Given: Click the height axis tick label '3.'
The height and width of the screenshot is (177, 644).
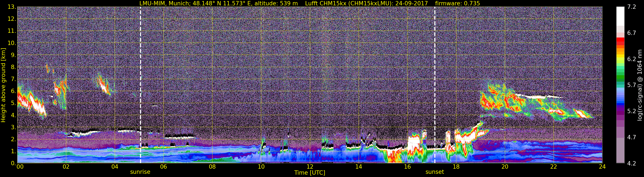Looking at the screenshot, I should pos(13,127).
